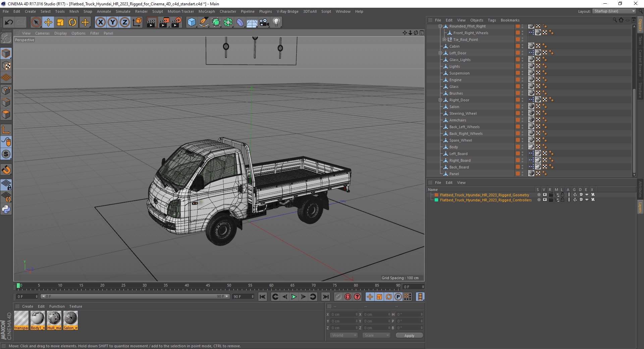
Task: Toggle Solo for Rigged_Geometry layer
Action: (x=539, y=195)
